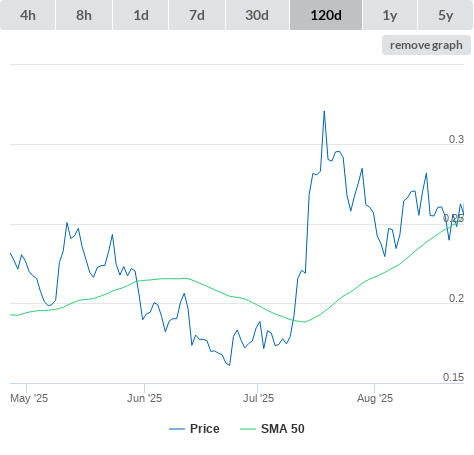Select the 4h time range tab
The image size is (474, 455).
[x=28, y=15]
